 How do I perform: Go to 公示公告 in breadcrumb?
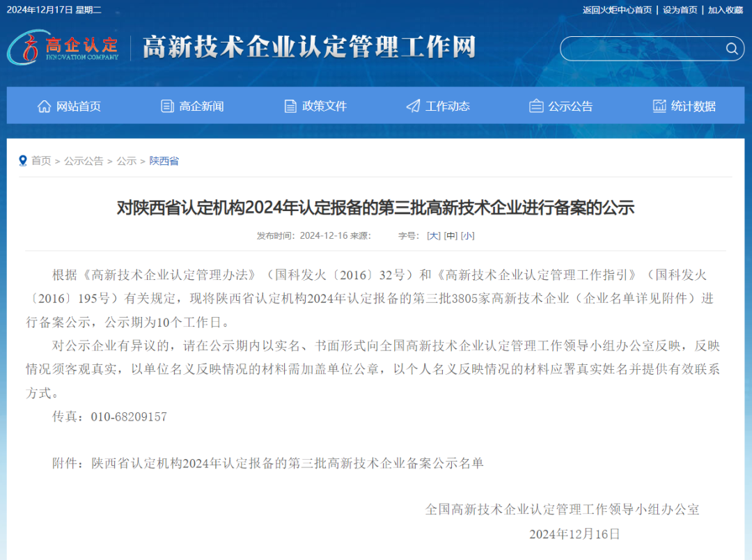tap(84, 161)
